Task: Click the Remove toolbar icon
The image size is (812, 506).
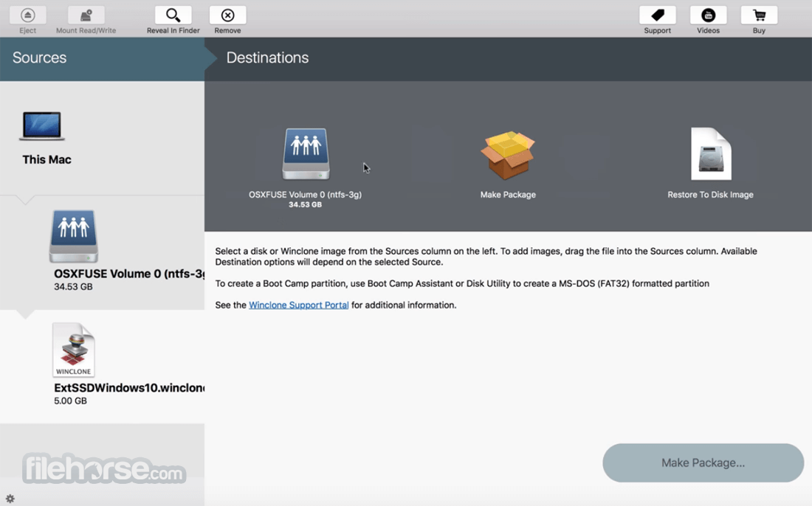Action: click(227, 15)
